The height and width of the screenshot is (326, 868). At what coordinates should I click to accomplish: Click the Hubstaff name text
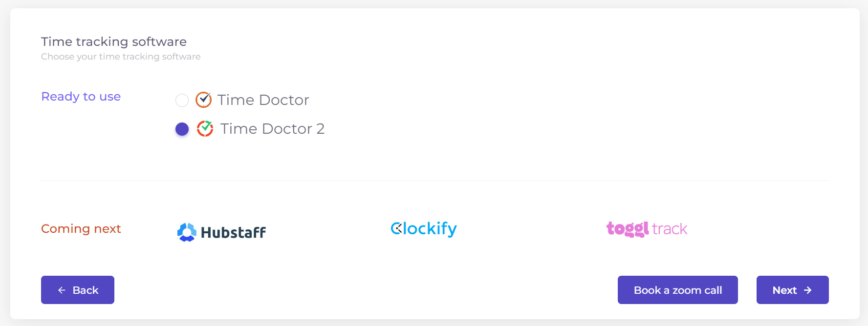[x=233, y=233]
